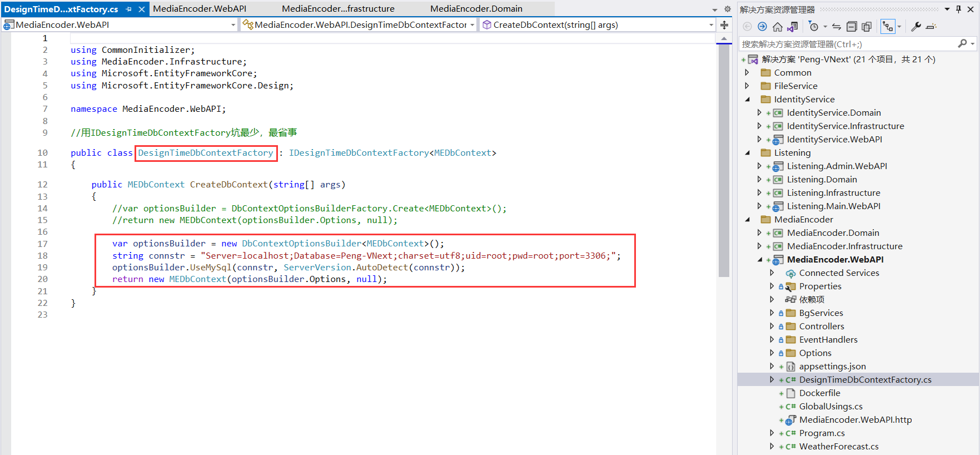The width and height of the screenshot is (980, 455).
Task: Select IdentityService.WebAPI project
Action: (834, 139)
